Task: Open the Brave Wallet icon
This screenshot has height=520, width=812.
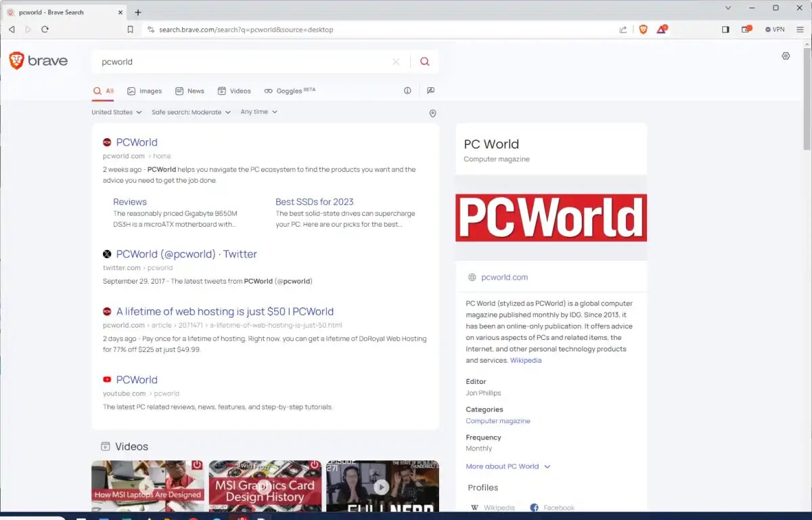Action: tap(746, 29)
